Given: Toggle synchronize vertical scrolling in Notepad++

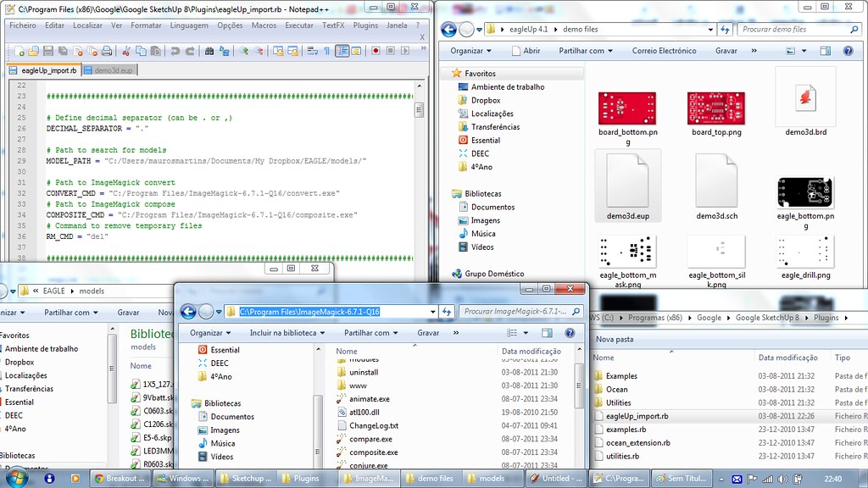Looking at the screenshot, I should (278, 51).
